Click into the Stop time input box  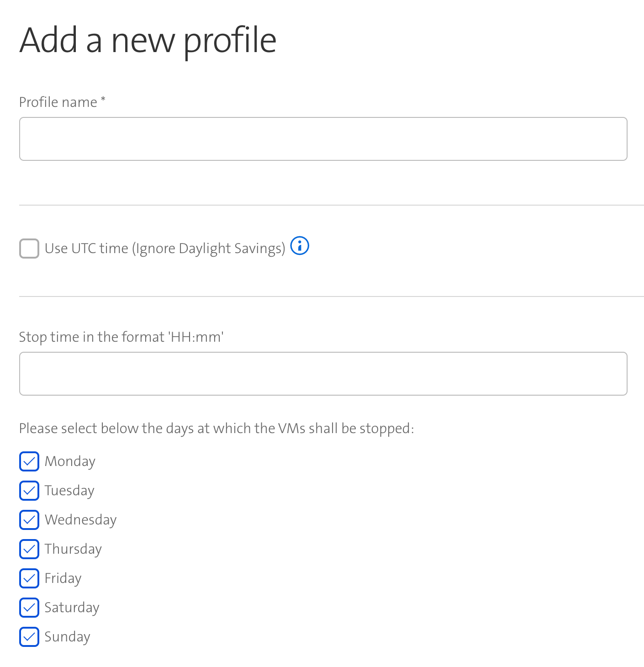point(323,374)
